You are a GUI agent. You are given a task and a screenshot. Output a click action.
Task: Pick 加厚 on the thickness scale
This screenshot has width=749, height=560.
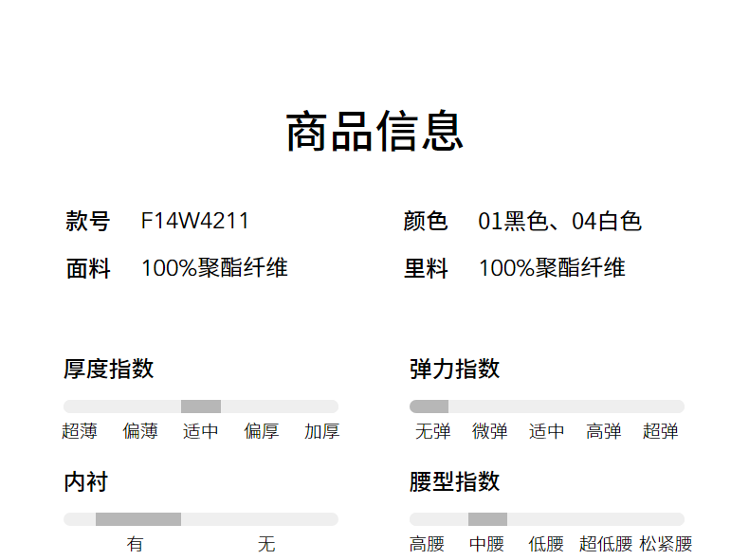[321, 432]
